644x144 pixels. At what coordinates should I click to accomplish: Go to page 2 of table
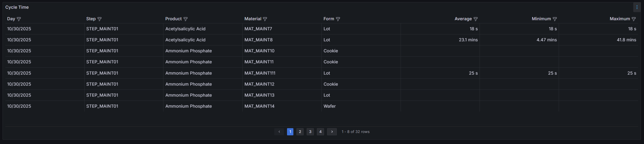point(300,132)
